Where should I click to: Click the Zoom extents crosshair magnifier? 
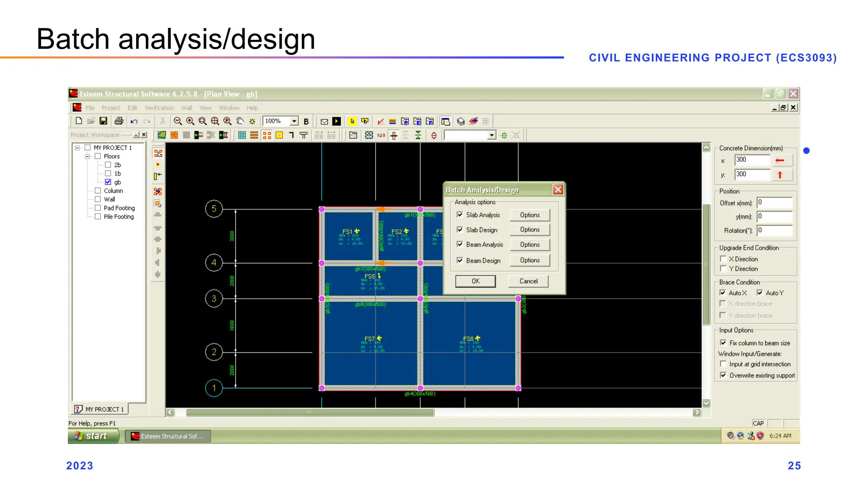215,121
